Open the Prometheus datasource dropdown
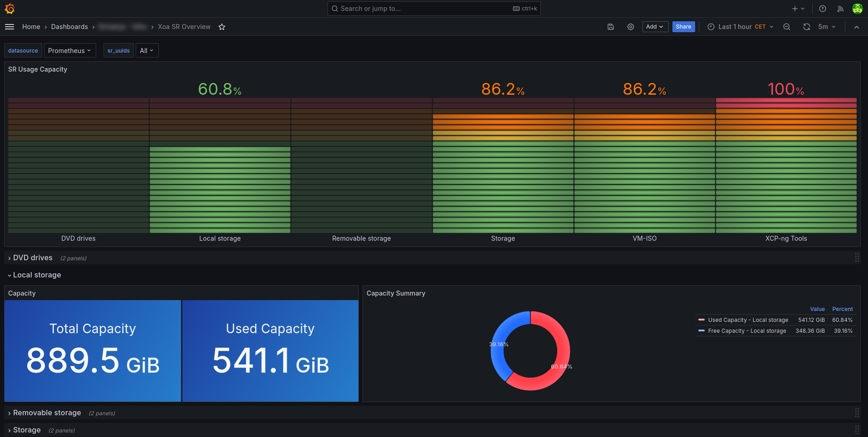Viewport: 868px width, 437px height. click(x=70, y=50)
